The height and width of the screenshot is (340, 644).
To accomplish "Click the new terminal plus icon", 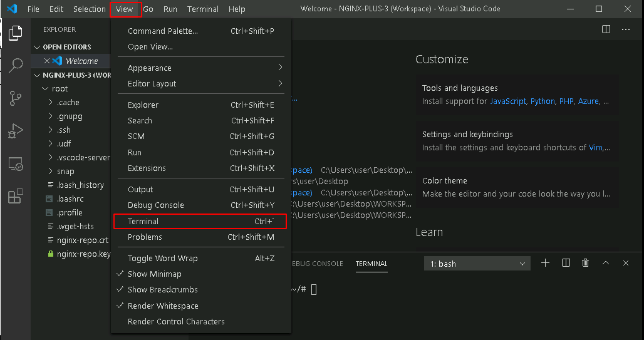I will 545,263.
